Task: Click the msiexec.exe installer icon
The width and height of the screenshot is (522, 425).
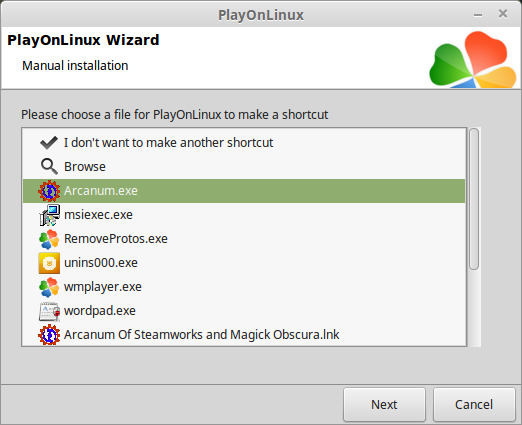Action: tap(49, 215)
